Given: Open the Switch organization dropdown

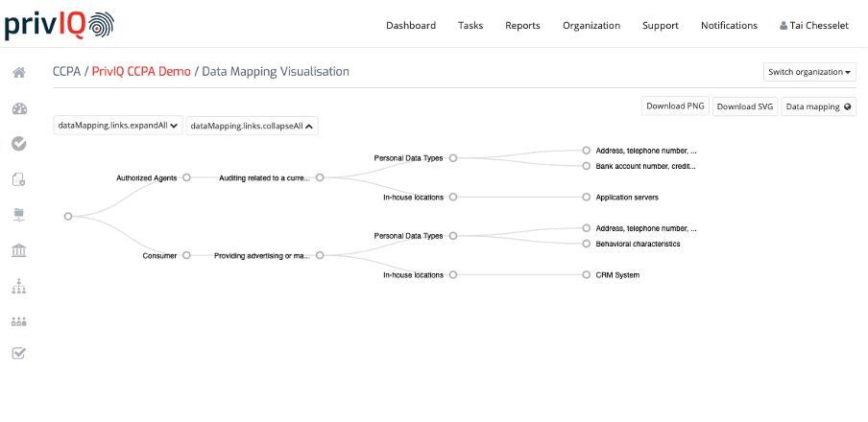Looking at the screenshot, I should [x=809, y=72].
